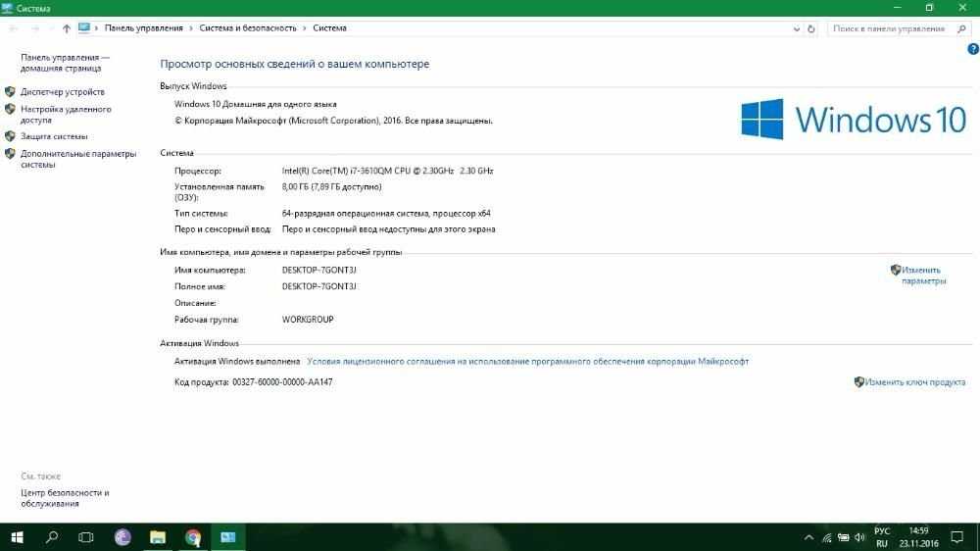Select 'Панель управления' in the breadcrumb

pyautogui.click(x=144, y=28)
